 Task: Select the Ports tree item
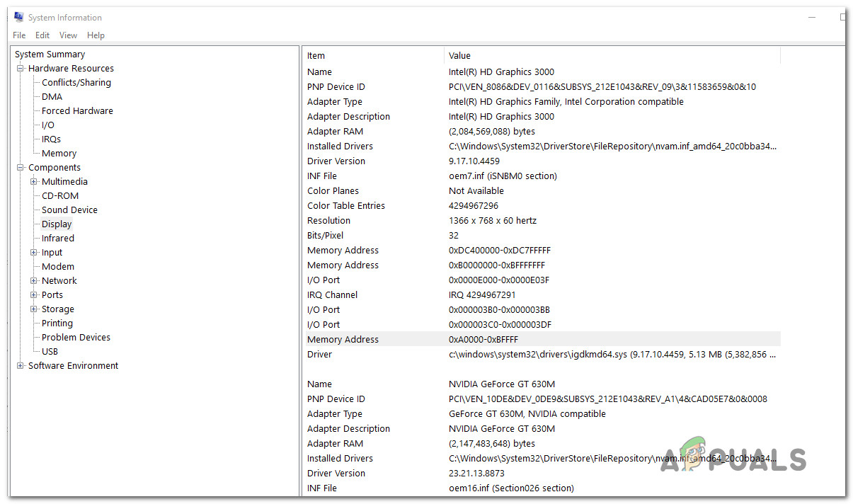(52, 295)
